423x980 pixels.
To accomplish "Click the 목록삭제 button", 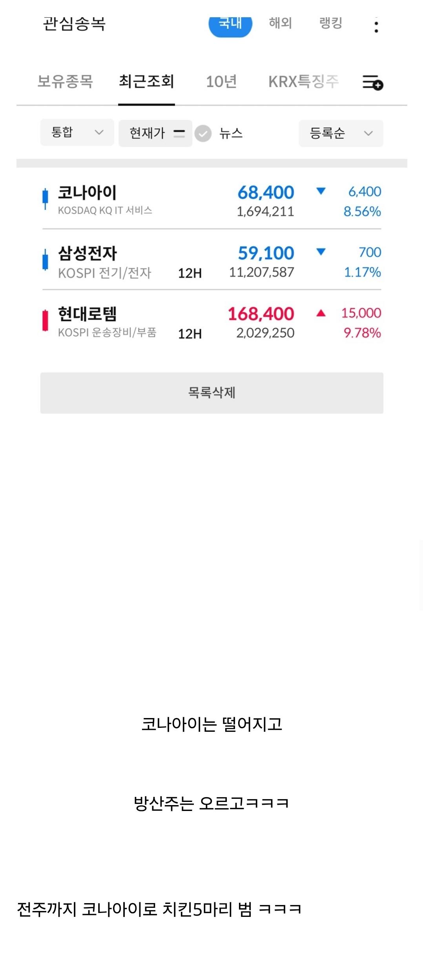I will [x=212, y=393].
